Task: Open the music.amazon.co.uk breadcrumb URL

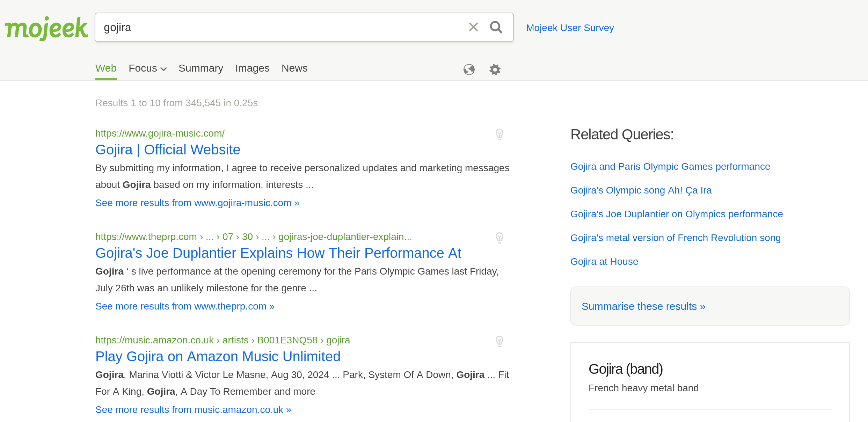Action: (x=223, y=340)
